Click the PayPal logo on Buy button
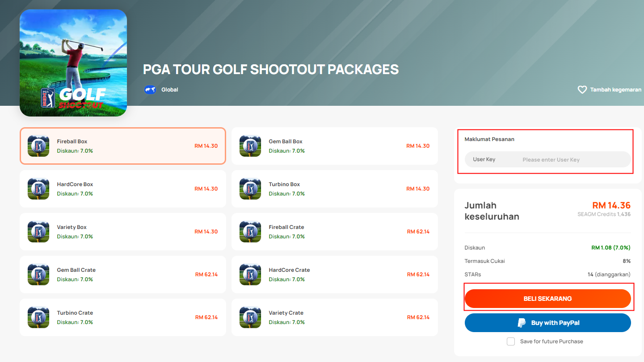644x362 pixels. point(522,323)
